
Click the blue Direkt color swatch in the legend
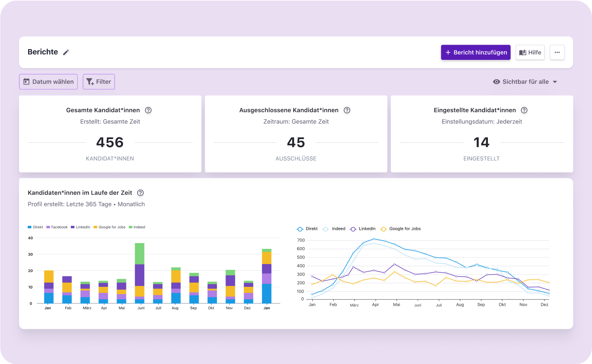[x=29, y=227]
